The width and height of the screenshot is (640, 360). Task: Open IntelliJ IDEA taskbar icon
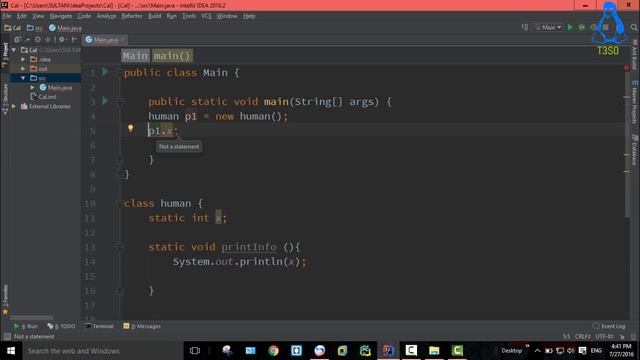[x=388, y=351]
